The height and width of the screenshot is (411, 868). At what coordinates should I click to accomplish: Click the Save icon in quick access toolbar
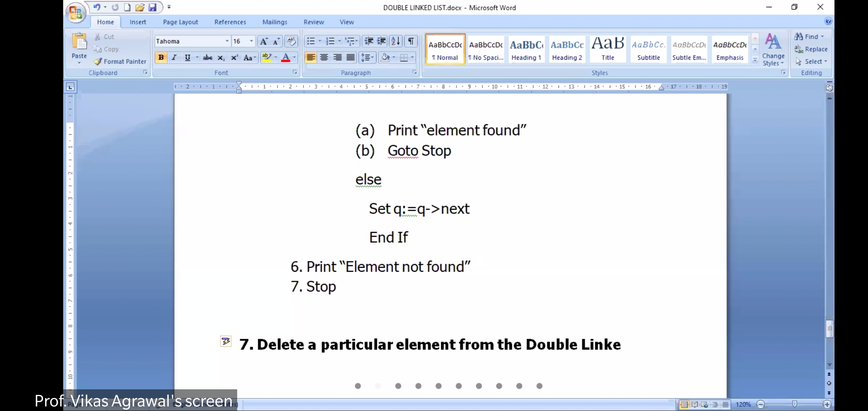coord(152,7)
